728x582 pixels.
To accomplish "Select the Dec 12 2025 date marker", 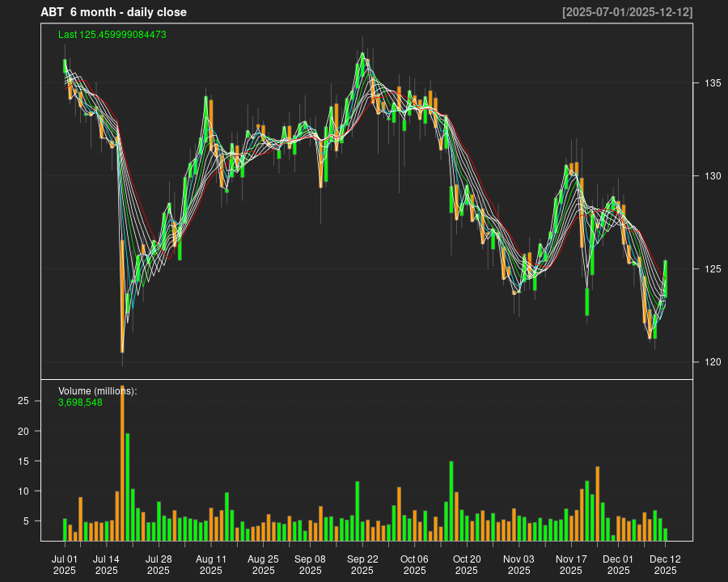I will [665, 564].
